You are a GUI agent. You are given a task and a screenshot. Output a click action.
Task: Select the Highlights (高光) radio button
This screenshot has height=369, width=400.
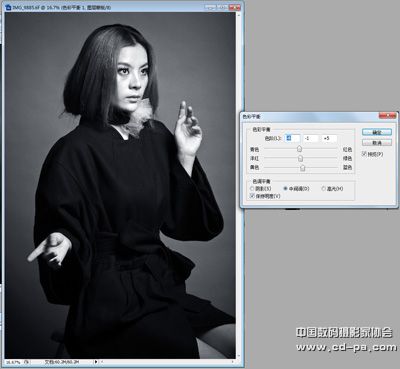pos(323,189)
